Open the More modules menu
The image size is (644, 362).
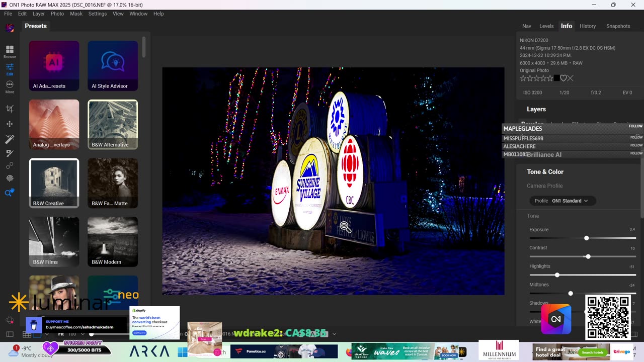pos(10,86)
